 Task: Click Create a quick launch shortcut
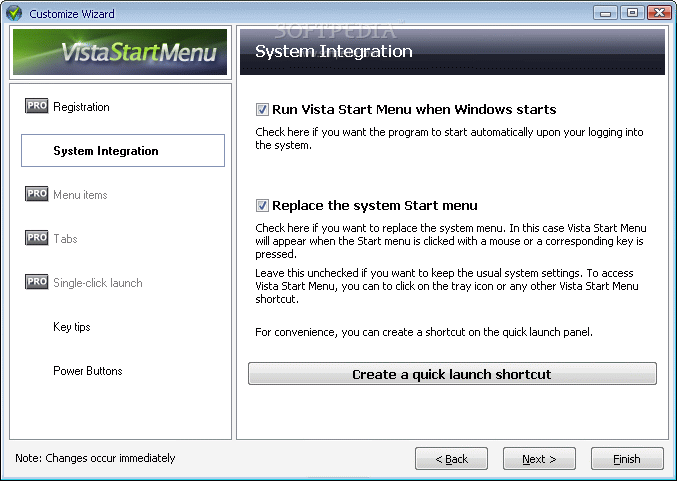[452, 373]
